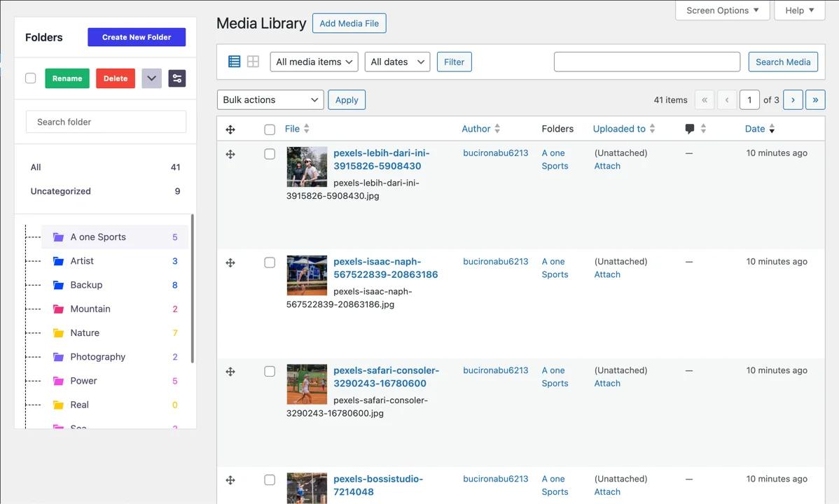The image size is (839, 504).
Task: Open the Nature folder
Action: coord(115,332)
